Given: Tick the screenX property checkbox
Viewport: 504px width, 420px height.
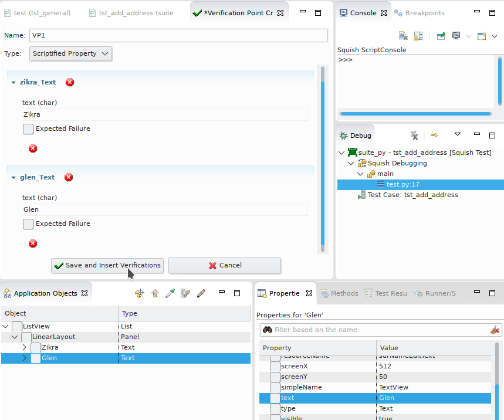Looking at the screenshot, I should pos(275,367).
